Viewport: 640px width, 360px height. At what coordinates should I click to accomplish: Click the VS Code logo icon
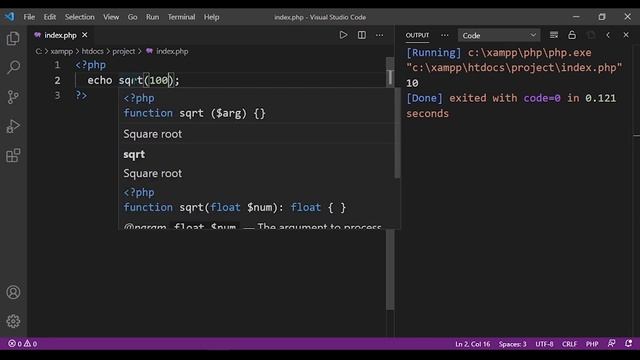pos(9,17)
